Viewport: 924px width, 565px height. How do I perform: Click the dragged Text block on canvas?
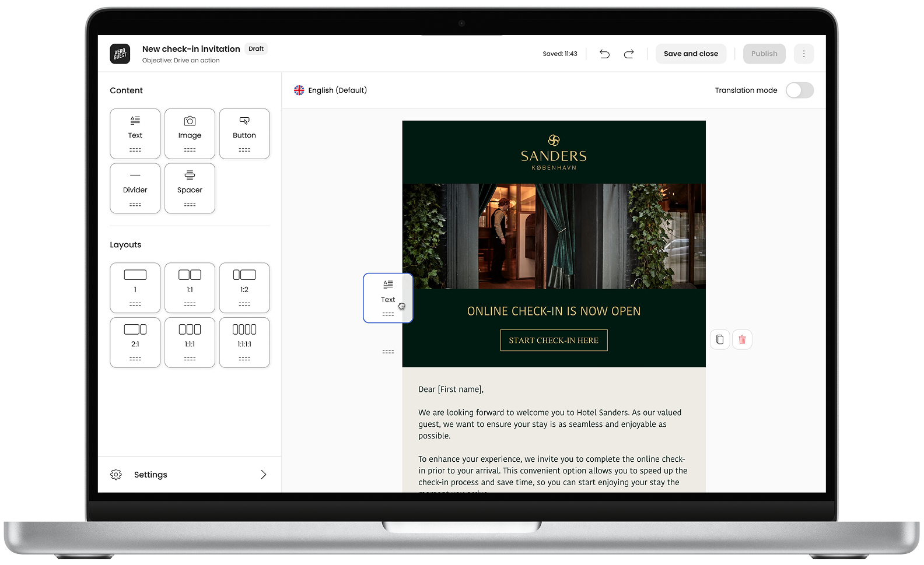coord(388,298)
